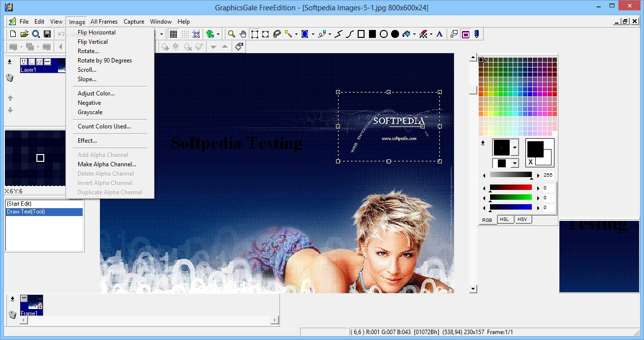Select Adjust Color... menu entry
644x340 pixels.
pos(96,93)
